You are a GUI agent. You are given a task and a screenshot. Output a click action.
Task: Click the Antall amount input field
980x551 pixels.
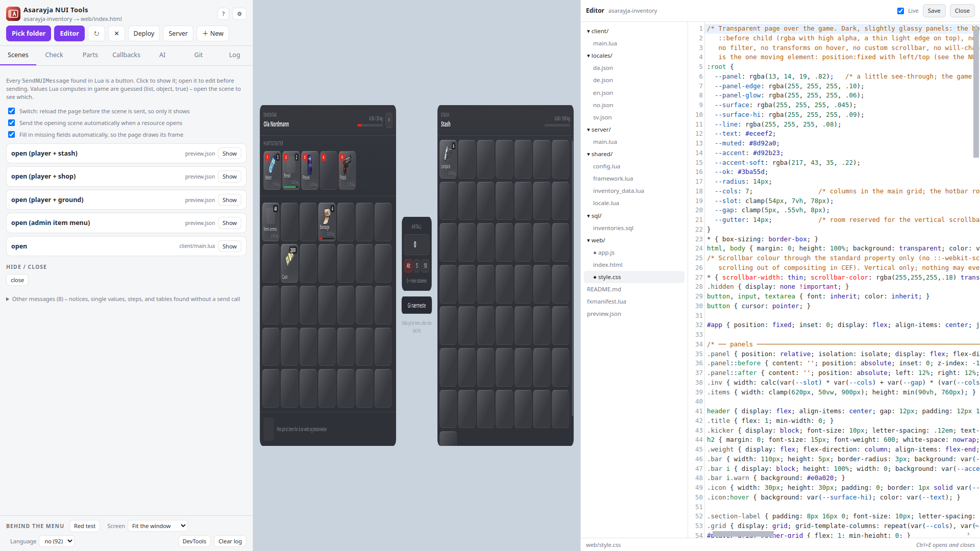(x=416, y=245)
